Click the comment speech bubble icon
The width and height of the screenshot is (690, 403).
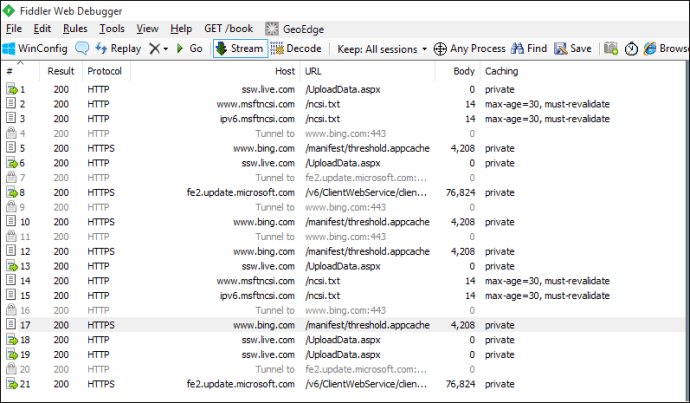(x=82, y=48)
